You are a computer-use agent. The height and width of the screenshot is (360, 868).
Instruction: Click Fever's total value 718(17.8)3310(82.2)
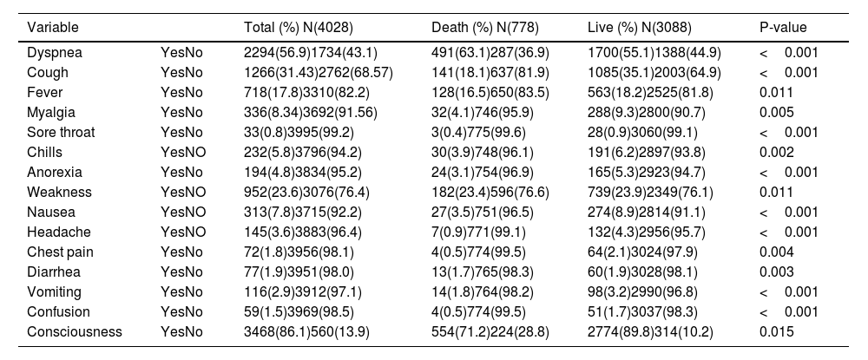[x=309, y=93]
